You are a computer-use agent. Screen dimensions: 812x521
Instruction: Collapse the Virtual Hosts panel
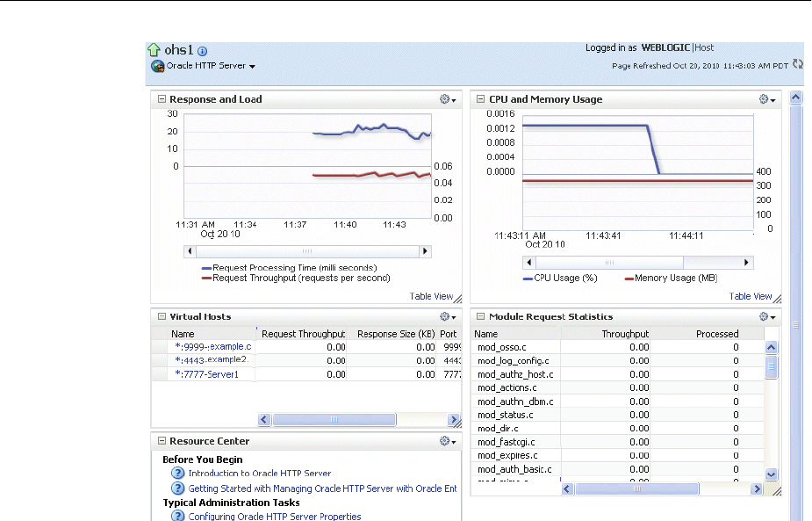pyautogui.click(x=162, y=316)
